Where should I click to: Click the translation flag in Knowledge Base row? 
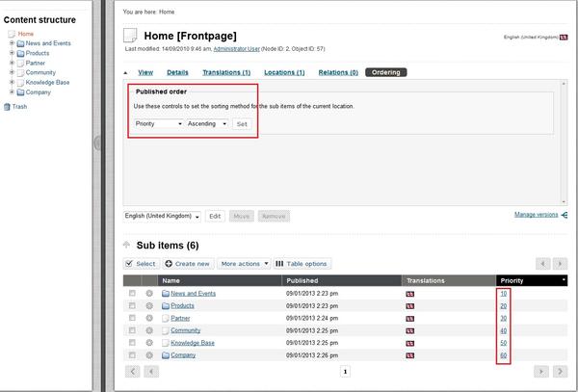tap(410, 344)
